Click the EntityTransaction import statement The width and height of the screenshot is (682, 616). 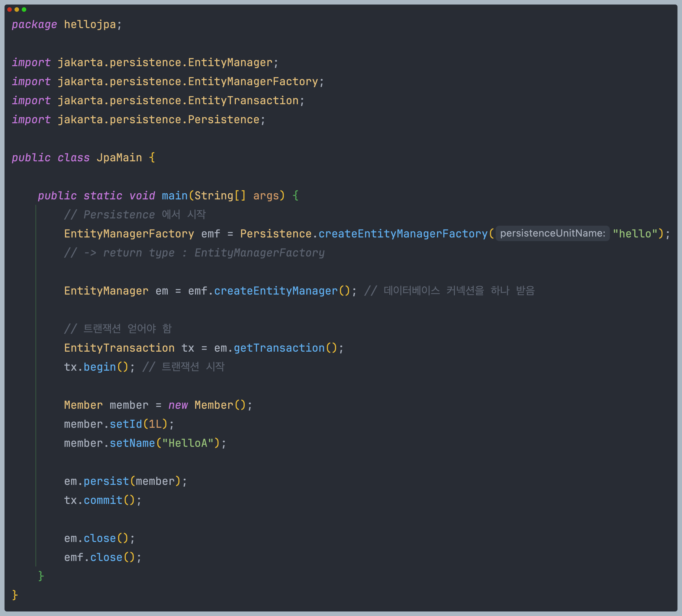pos(158,101)
